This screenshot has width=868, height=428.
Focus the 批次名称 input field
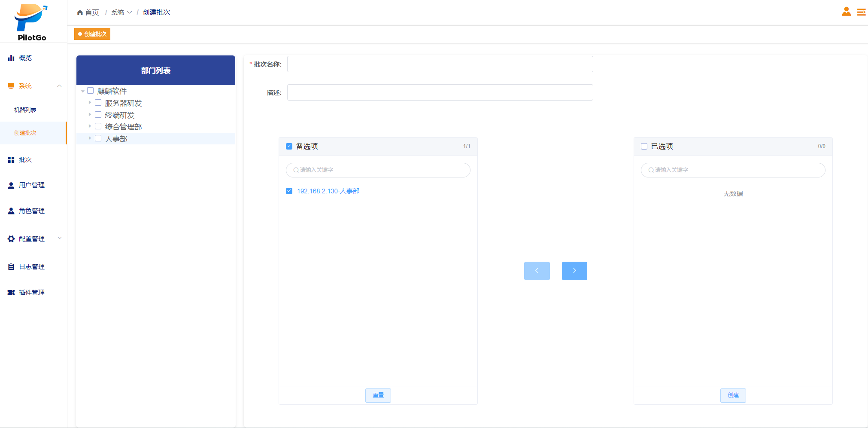click(440, 64)
